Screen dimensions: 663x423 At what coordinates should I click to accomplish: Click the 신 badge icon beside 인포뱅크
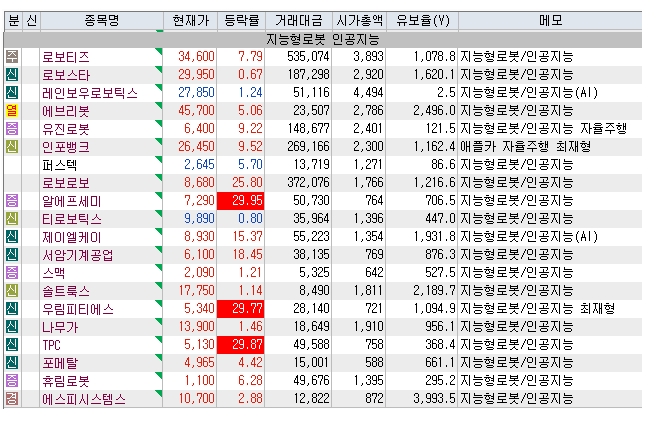(12, 146)
